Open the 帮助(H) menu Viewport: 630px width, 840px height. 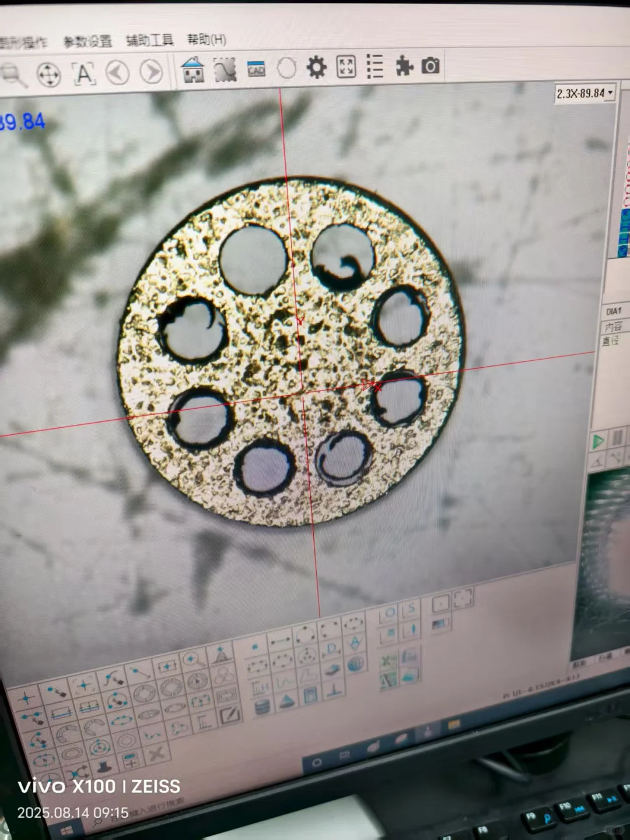(206, 39)
